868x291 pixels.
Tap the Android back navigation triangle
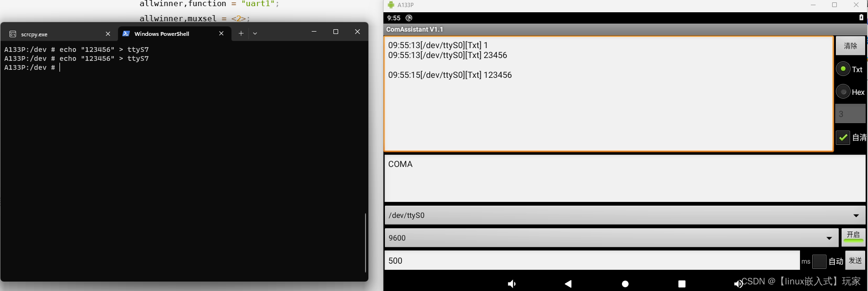tap(568, 283)
